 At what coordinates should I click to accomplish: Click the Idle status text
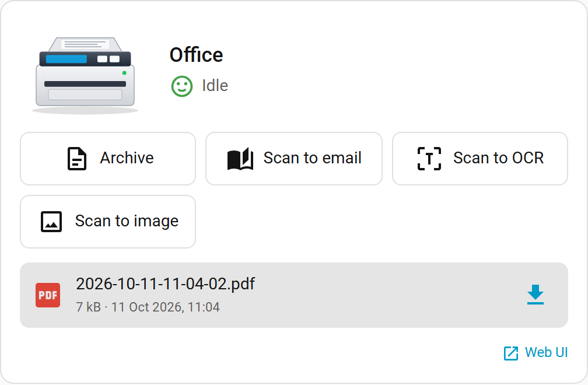215,86
